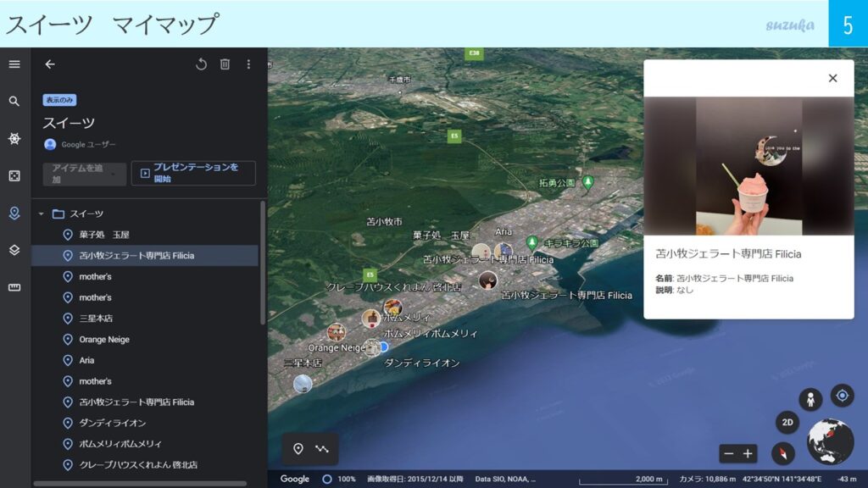Open project more options menu
The image size is (868, 488).
[x=248, y=64]
